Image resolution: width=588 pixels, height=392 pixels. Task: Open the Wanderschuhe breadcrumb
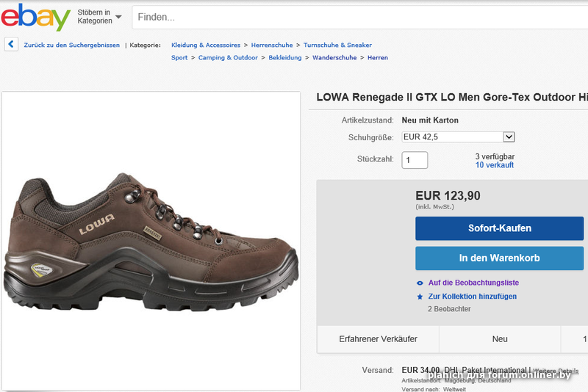pos(334,58)
